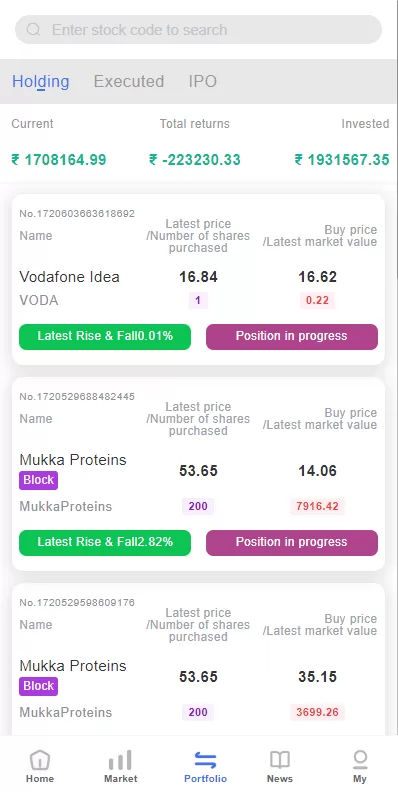
Task: Open the My profile icon
Action: (x=360, y=760)
